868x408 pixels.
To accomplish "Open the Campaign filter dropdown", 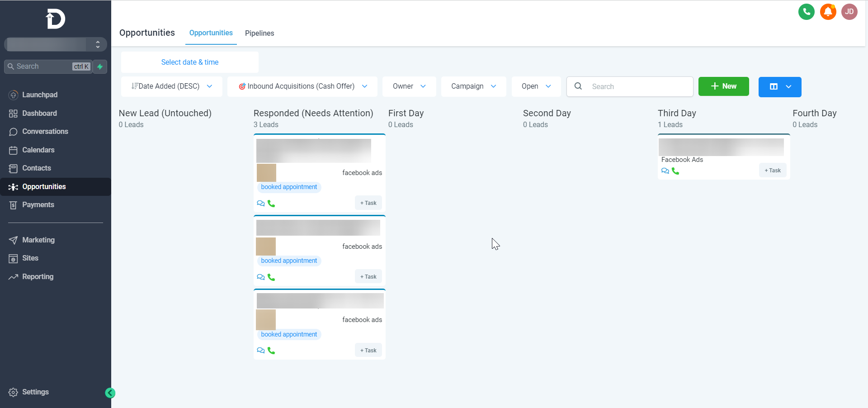I will click(474, 86).
